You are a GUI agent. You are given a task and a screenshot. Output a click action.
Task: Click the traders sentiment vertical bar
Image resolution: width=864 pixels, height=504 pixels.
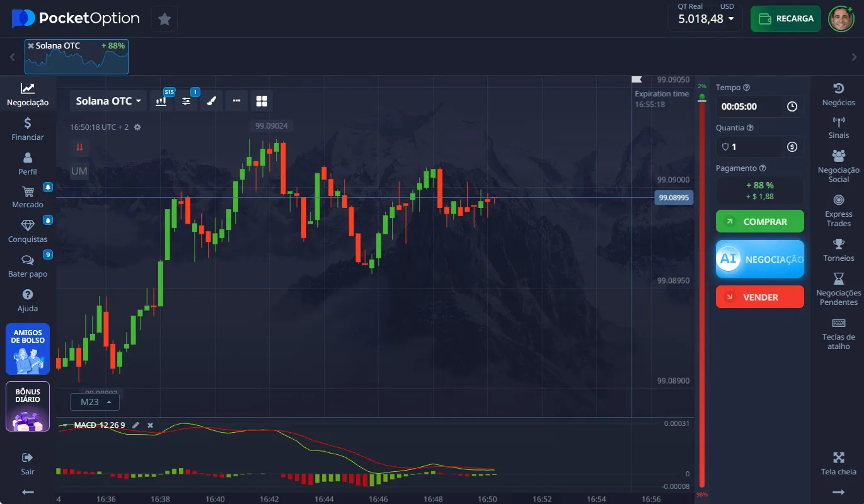click(x=702, y=290)
